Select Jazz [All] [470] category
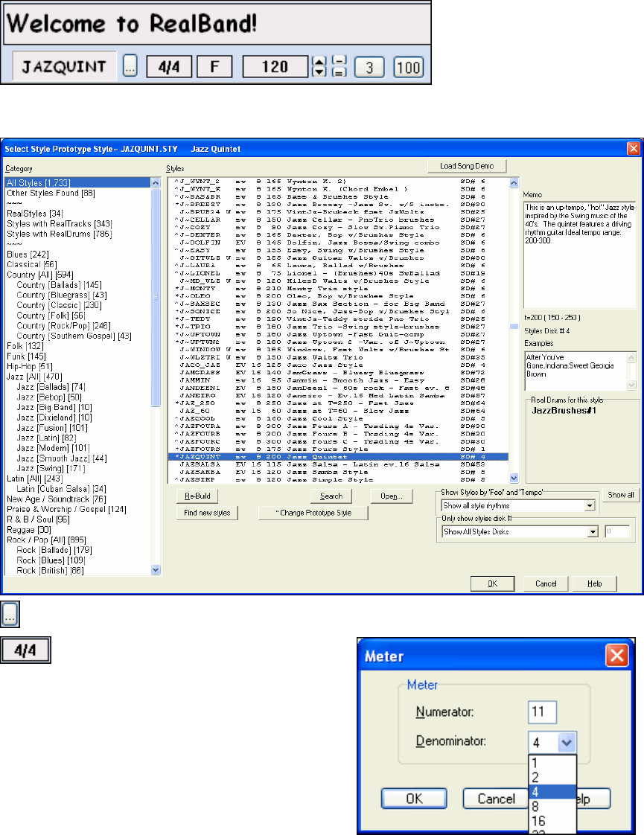Viewport: 644px width, 835px height. click(34, 377)
